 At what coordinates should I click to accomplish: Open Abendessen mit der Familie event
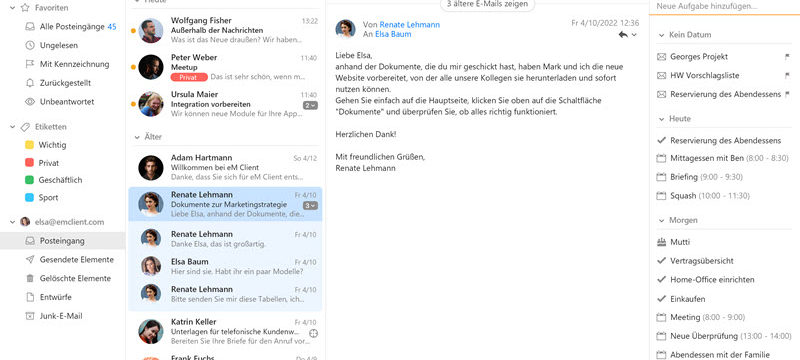[x=720, y=355]
